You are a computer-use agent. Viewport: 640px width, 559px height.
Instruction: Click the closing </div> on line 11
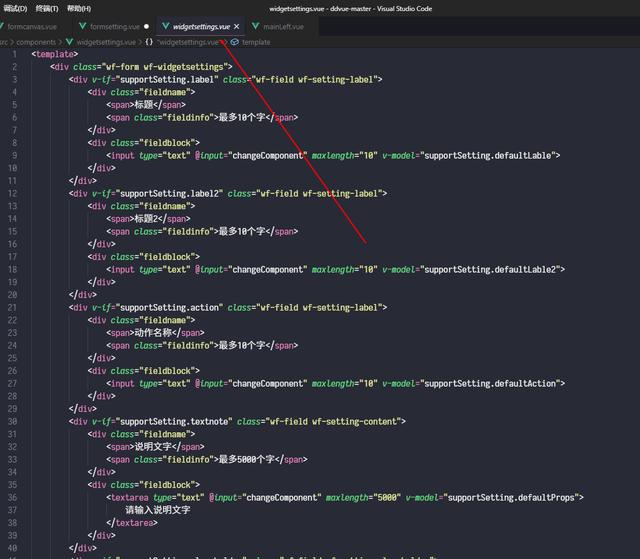83,181
